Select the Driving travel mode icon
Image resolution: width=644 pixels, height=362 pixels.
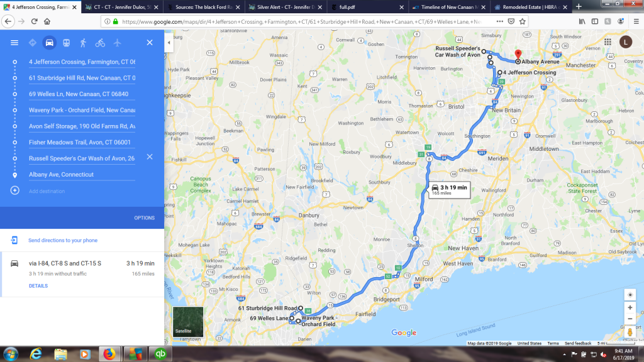tap(49, 43)
